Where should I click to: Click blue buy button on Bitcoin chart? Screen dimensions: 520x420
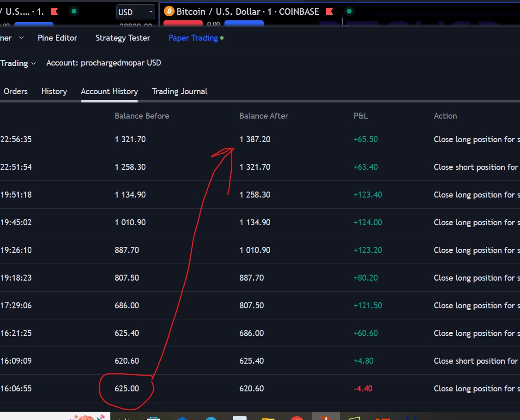(244, 23)
